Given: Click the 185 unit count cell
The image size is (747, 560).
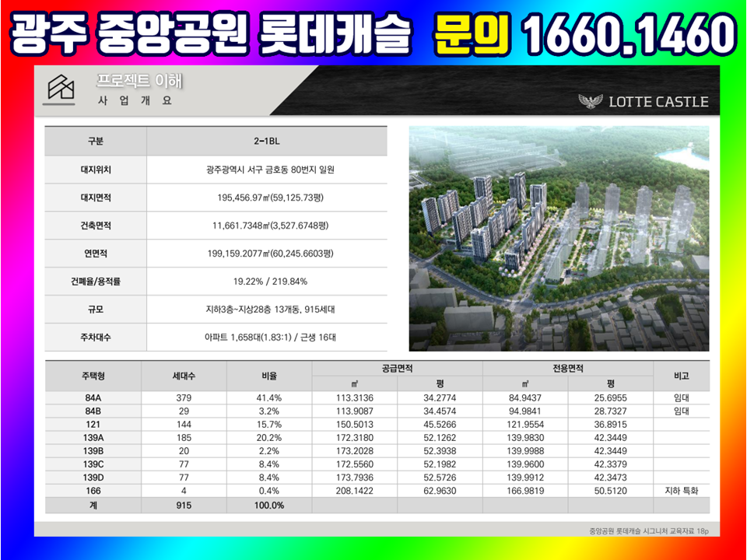Looking at the screenshot, I should click(x=184, y=438).
